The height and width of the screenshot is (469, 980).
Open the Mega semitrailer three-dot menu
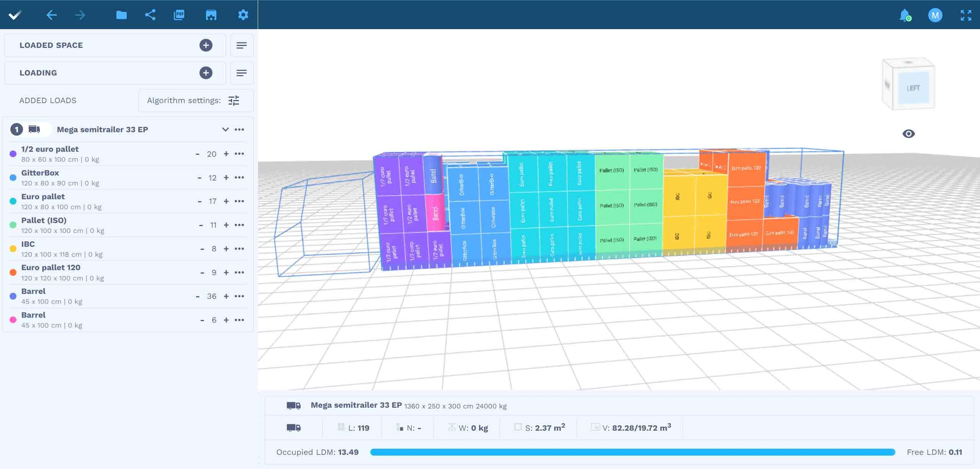239,130
